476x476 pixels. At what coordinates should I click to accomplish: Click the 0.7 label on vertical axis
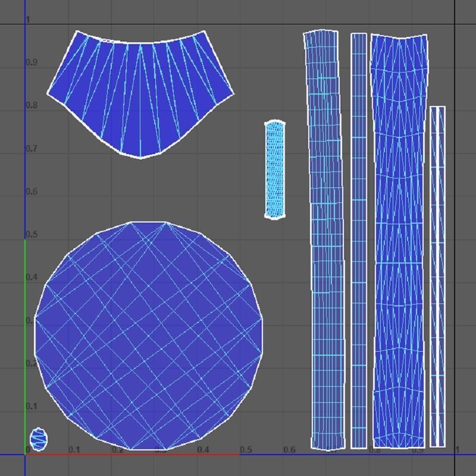(32, 149)
